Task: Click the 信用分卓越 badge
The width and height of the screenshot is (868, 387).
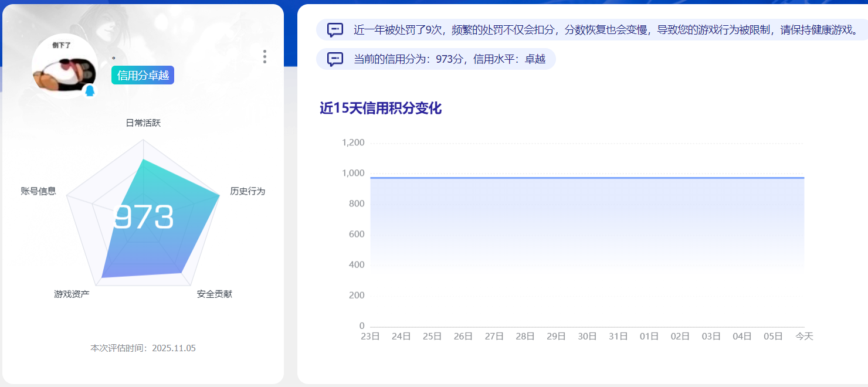Action: coord(143,75)
